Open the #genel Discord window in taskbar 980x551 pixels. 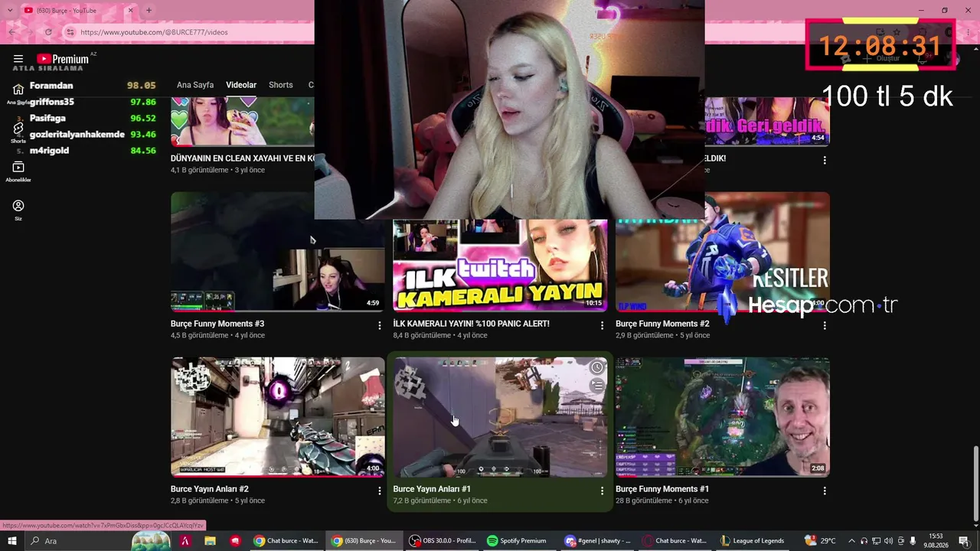(x=597, y=541)
